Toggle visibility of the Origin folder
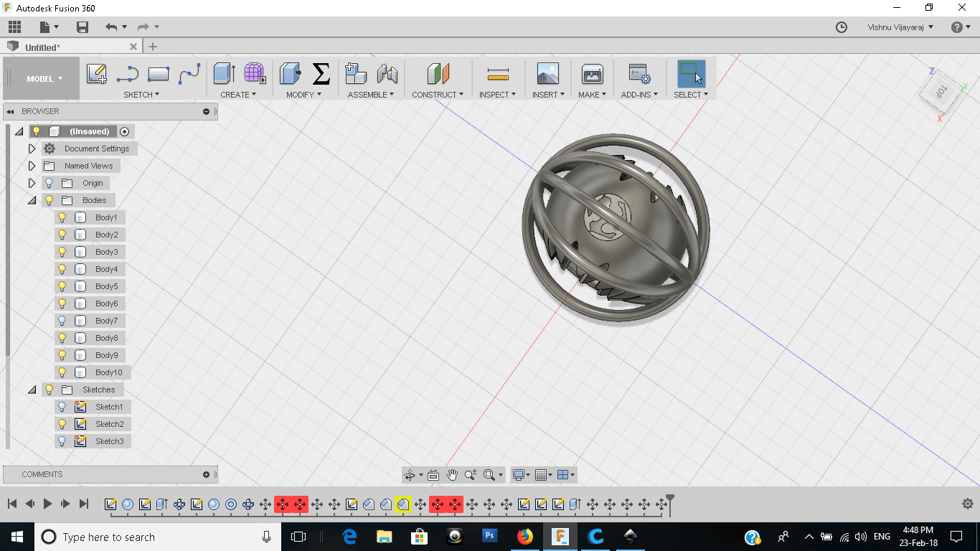This screenshot has height=551, width=980. point(50,183)
